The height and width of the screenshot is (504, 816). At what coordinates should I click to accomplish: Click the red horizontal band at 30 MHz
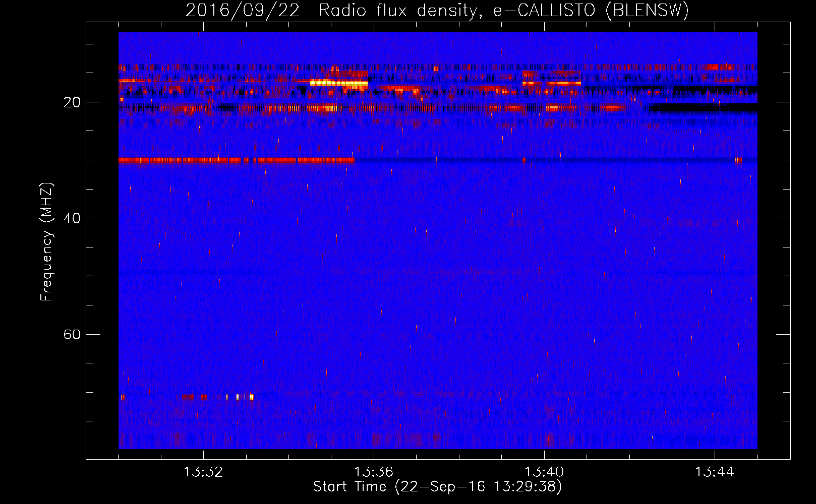(237, 160)
